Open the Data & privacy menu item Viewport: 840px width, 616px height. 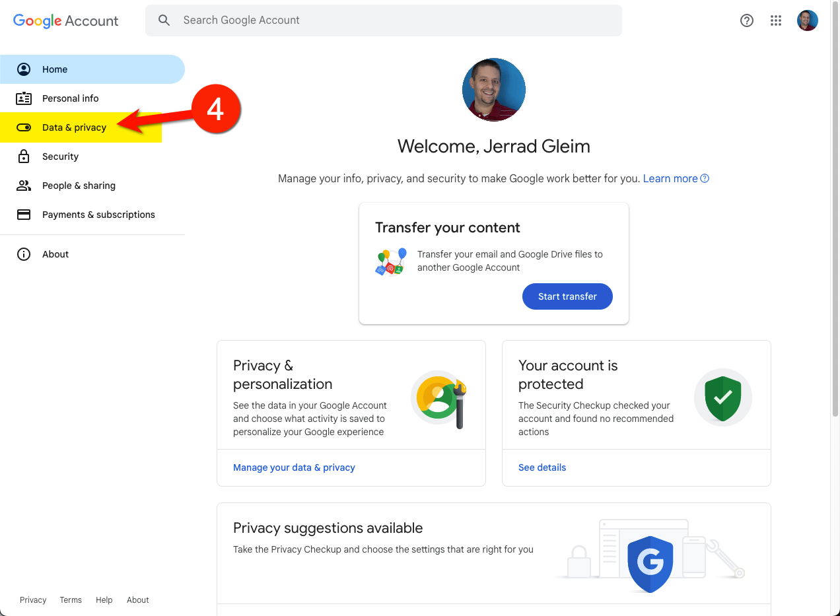pos(74,127)
